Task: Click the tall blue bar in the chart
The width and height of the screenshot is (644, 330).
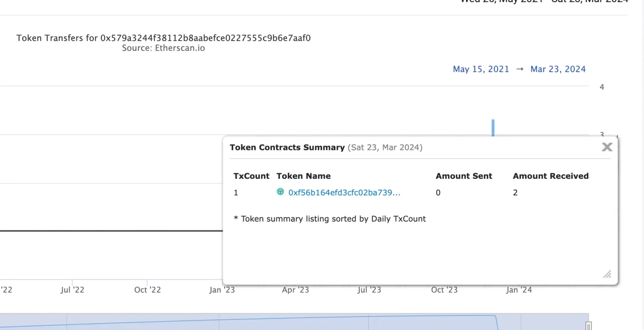Action: pos(493,128)
